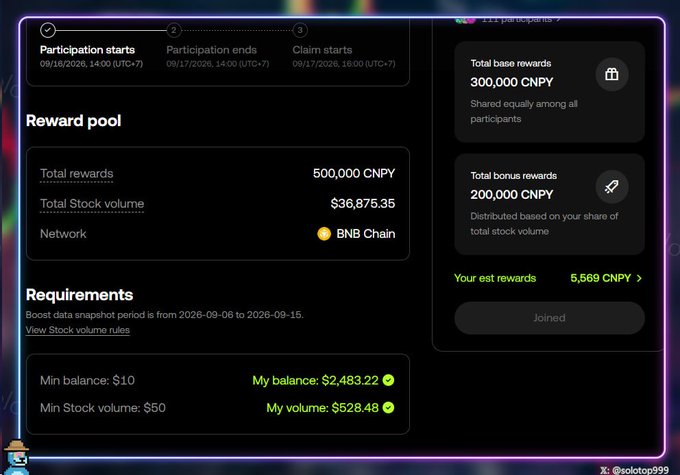The width and height of the screenshot is (680, 475).
Task: Click the $36,875.35 stock volume value
Action: (363, 203)
